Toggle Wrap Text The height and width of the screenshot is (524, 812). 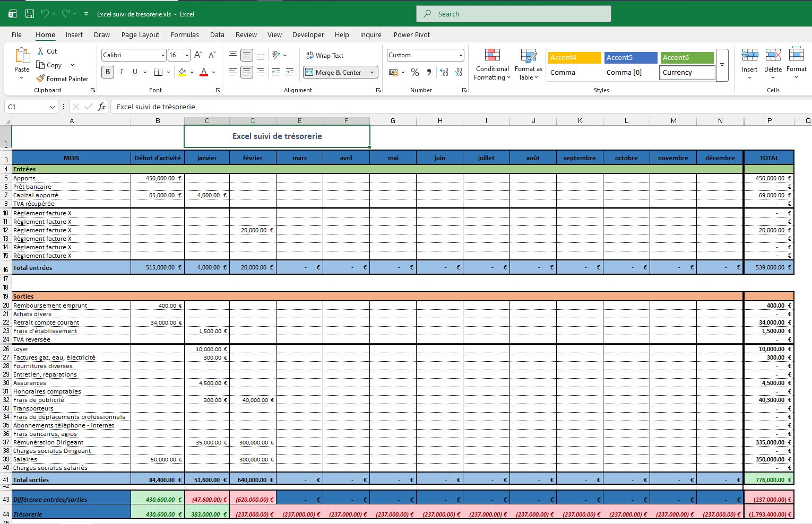325,55
